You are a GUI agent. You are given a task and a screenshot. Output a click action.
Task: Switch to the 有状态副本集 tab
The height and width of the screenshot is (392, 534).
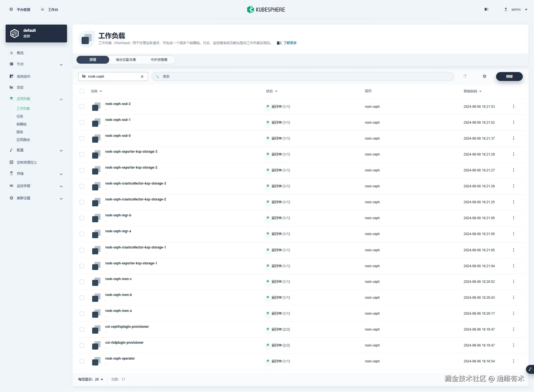pyautogui.click(x=126, y=60)
